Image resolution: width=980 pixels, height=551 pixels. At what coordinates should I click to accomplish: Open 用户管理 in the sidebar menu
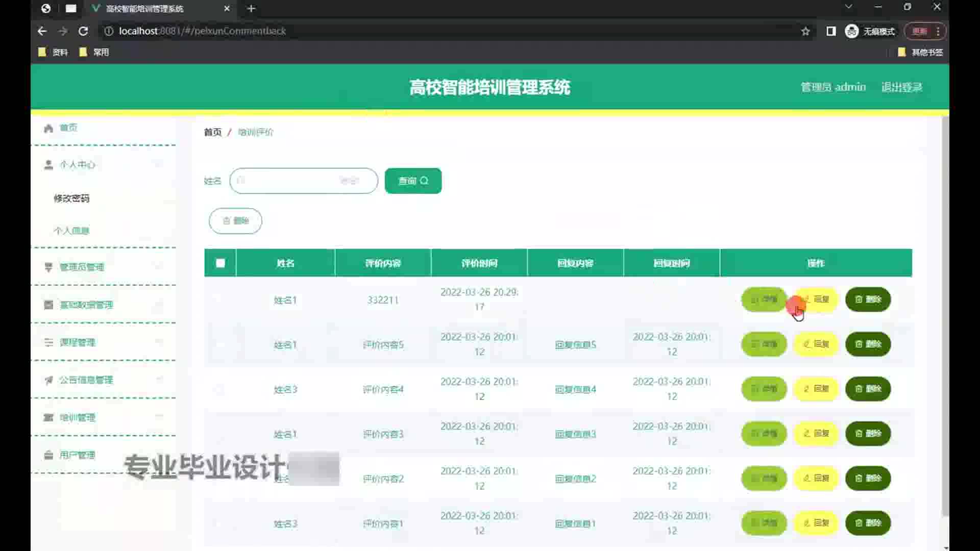(x=77, y=455)
